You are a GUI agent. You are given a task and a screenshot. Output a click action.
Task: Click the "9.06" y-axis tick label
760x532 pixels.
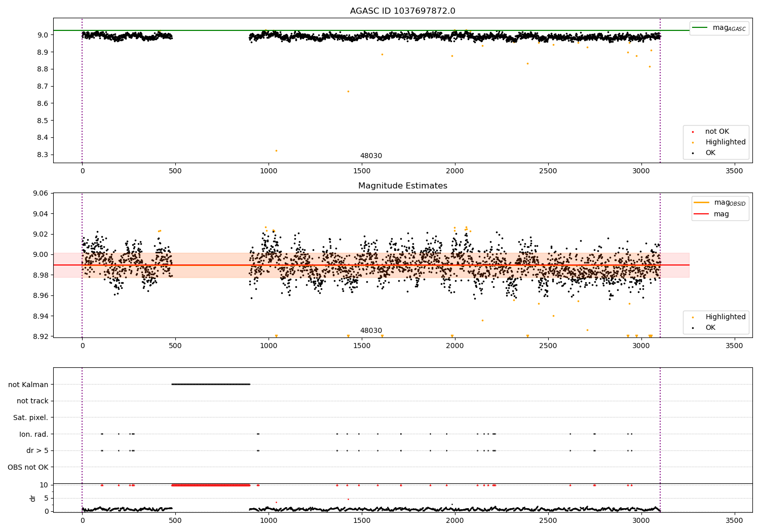point(40,194)
